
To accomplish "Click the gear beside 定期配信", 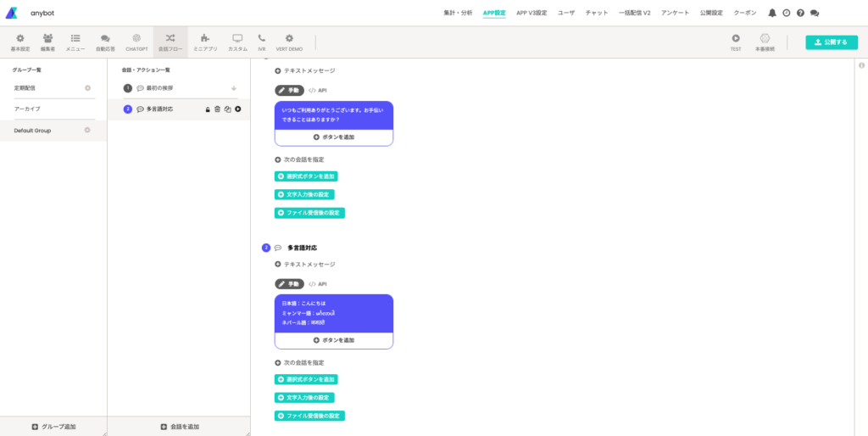I will pos(87,88).
